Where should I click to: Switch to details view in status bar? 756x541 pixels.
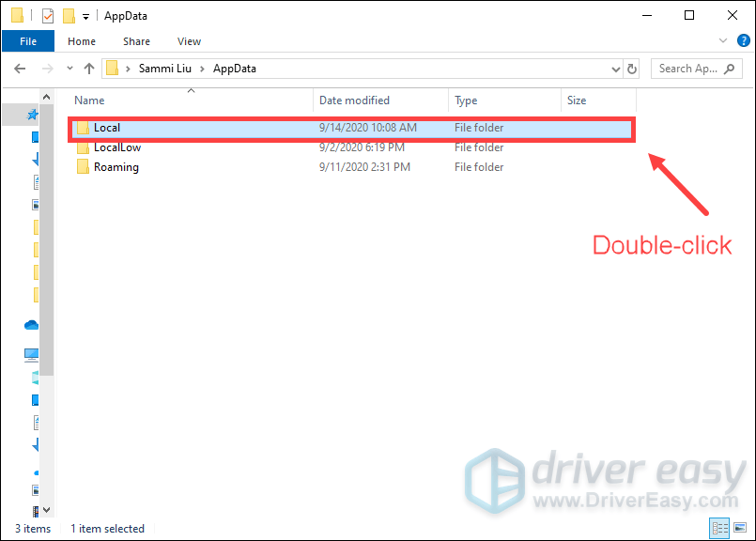pyautogui.click(x=720, y=529)
